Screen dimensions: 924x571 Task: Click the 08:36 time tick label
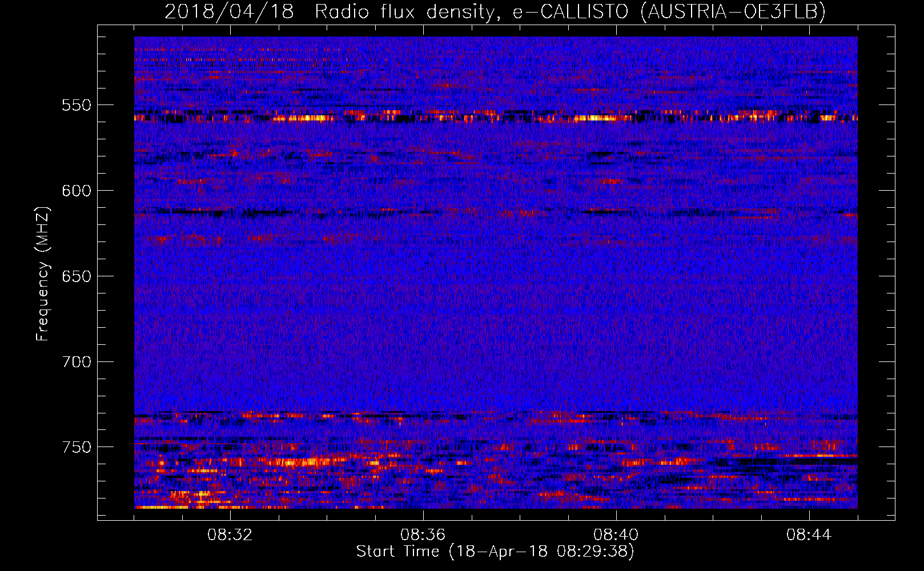[423, 535]
